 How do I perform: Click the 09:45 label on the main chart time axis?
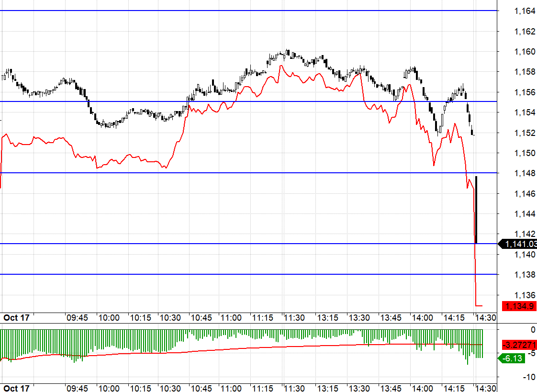coord(77,318)
